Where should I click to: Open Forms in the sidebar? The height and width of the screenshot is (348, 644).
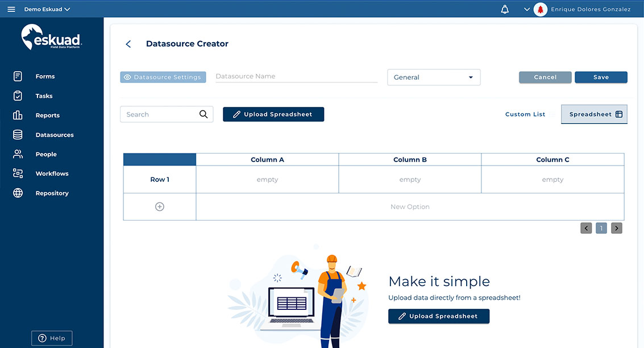[x=45, y=76]
